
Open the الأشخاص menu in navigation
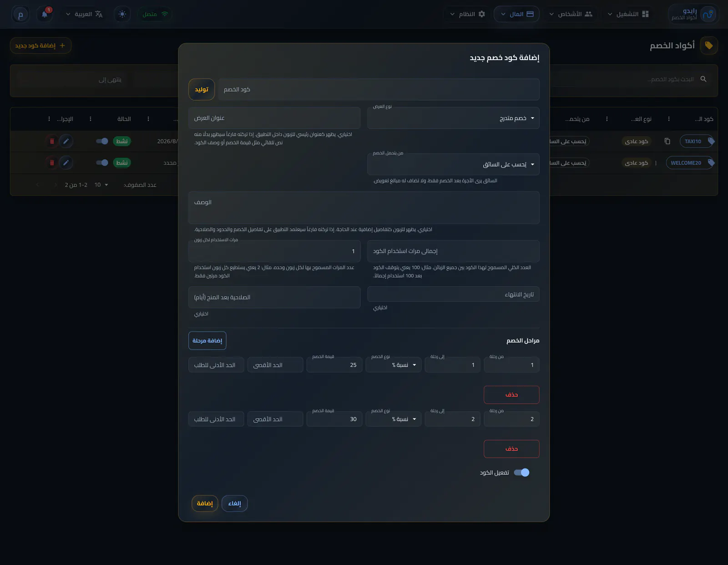571,14
